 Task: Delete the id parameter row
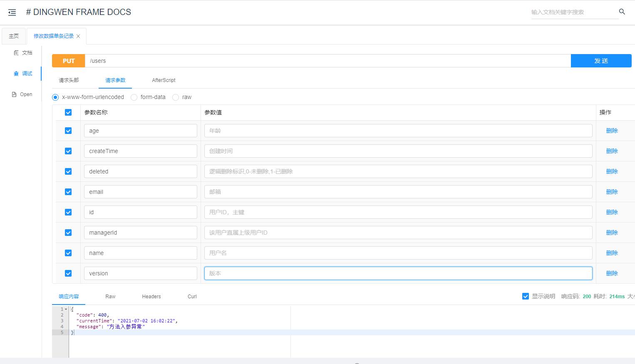tap(612, 212)
